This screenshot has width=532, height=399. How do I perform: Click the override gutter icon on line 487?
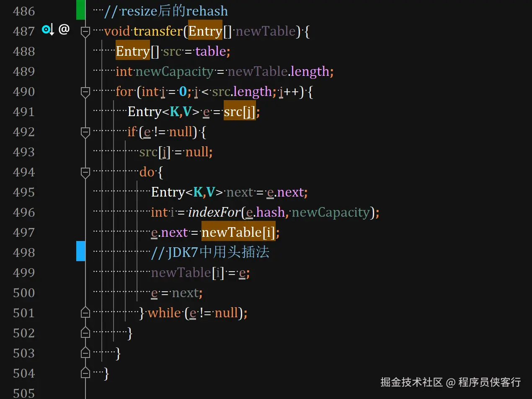point(48,30)
